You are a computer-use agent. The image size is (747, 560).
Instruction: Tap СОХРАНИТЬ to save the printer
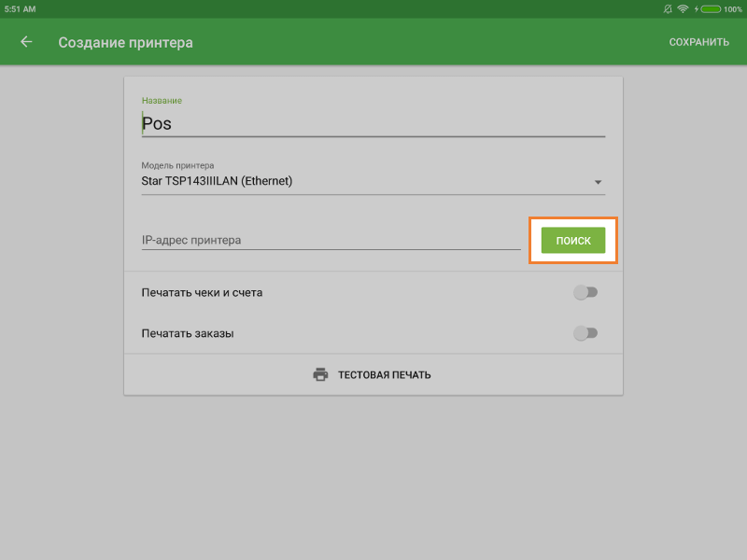698,42
